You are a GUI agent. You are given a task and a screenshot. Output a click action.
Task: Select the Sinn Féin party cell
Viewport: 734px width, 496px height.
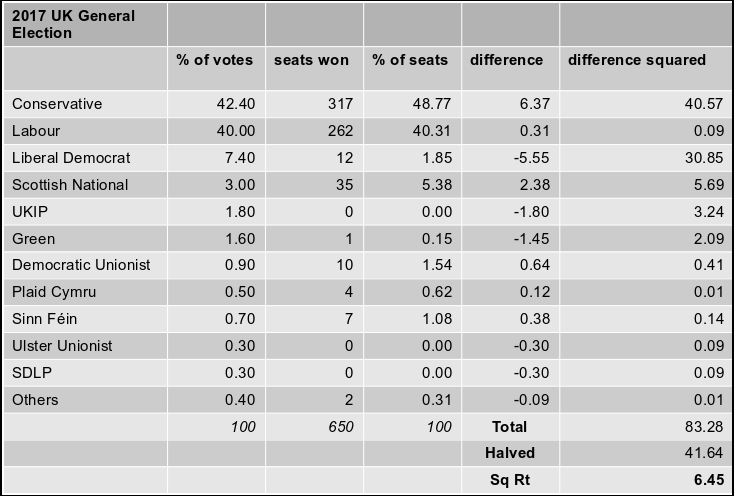pyautogui.click(x=85, y=319)
